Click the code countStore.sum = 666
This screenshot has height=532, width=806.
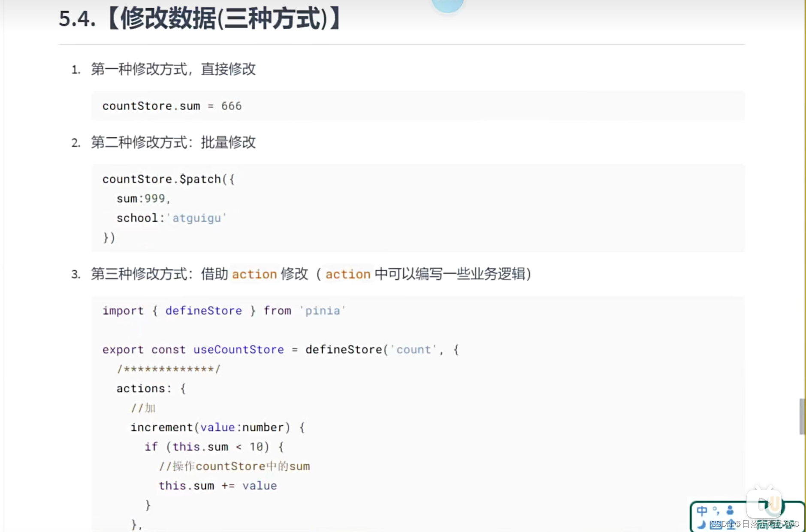point(172,106)
